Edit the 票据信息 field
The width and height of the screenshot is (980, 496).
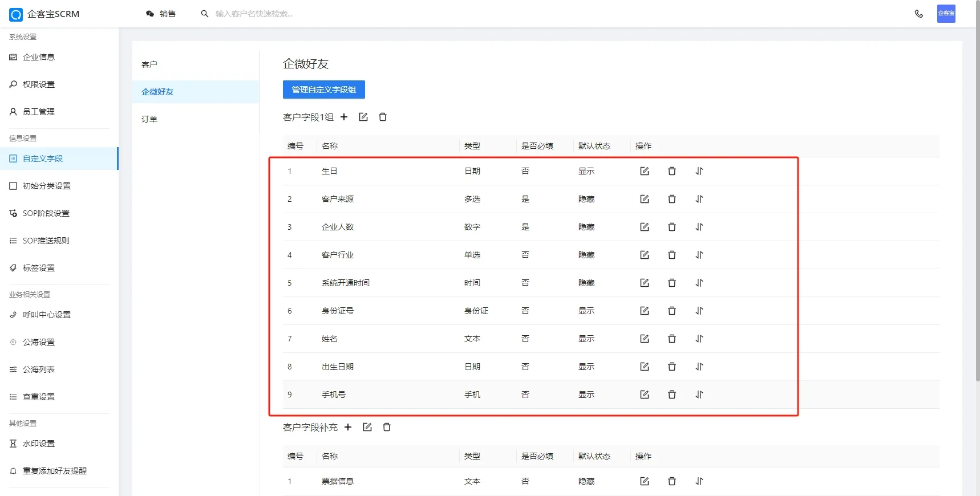pyautogui.click(x=645, y=481)
